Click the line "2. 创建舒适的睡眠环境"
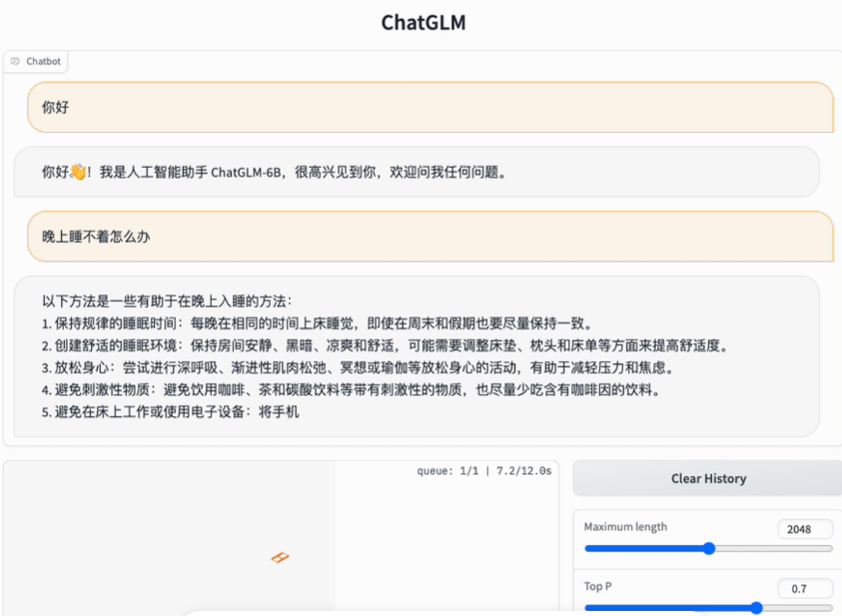Screen dimensions: 842x616 coord(385,345)
